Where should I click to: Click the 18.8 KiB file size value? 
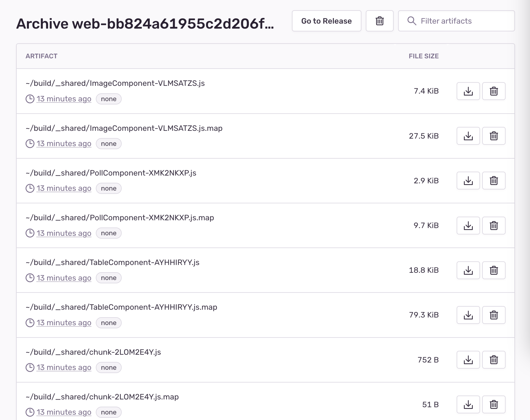coord(424,270)
